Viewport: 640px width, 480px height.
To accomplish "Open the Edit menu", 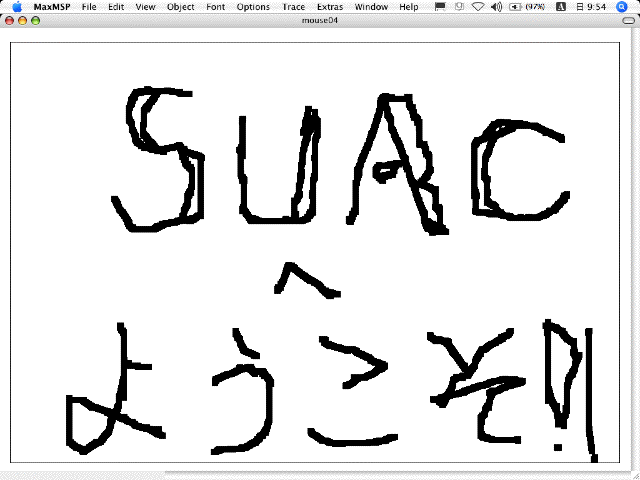I will [116, 7].
